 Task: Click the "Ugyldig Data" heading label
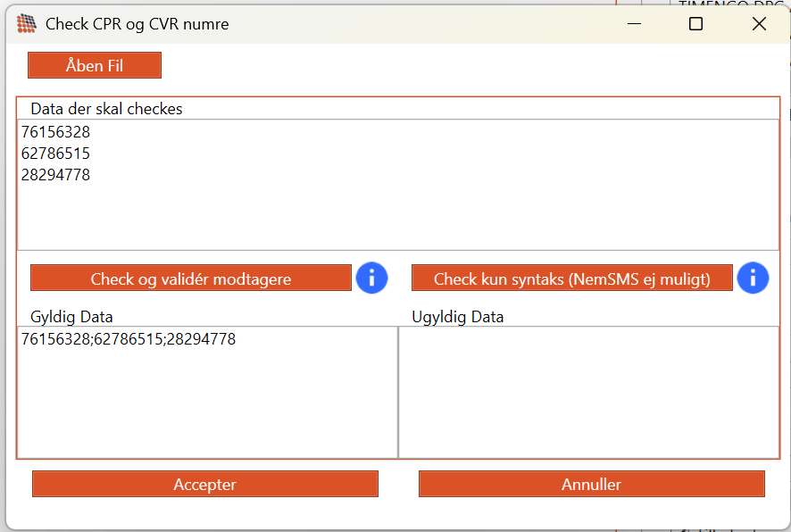point(457,317)
